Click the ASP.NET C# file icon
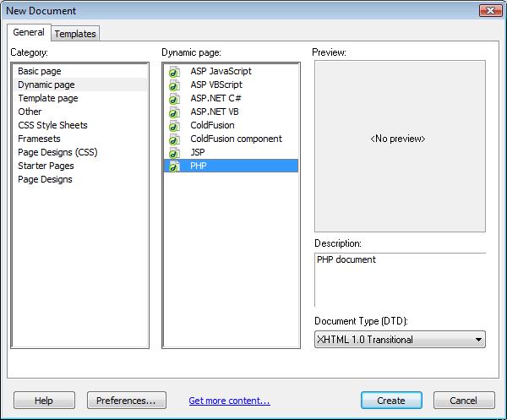507x420 pixels. click(x=174, y=99)
